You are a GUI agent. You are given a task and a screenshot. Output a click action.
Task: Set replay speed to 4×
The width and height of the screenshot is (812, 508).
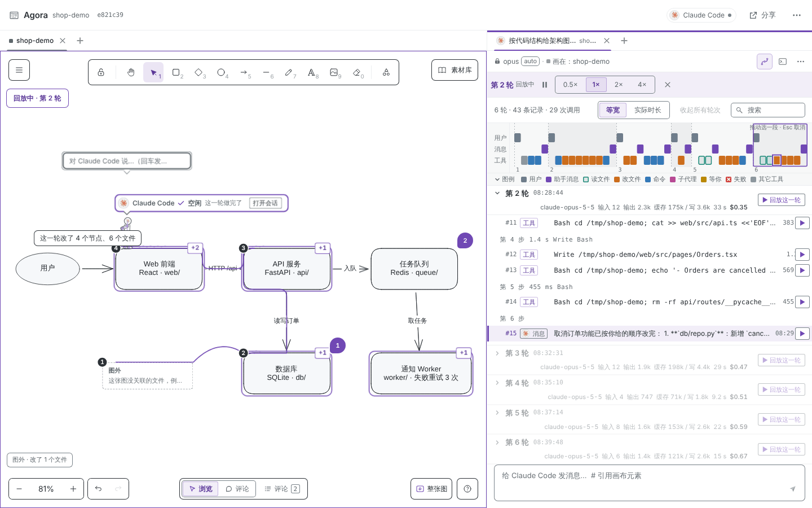[642, 85]
